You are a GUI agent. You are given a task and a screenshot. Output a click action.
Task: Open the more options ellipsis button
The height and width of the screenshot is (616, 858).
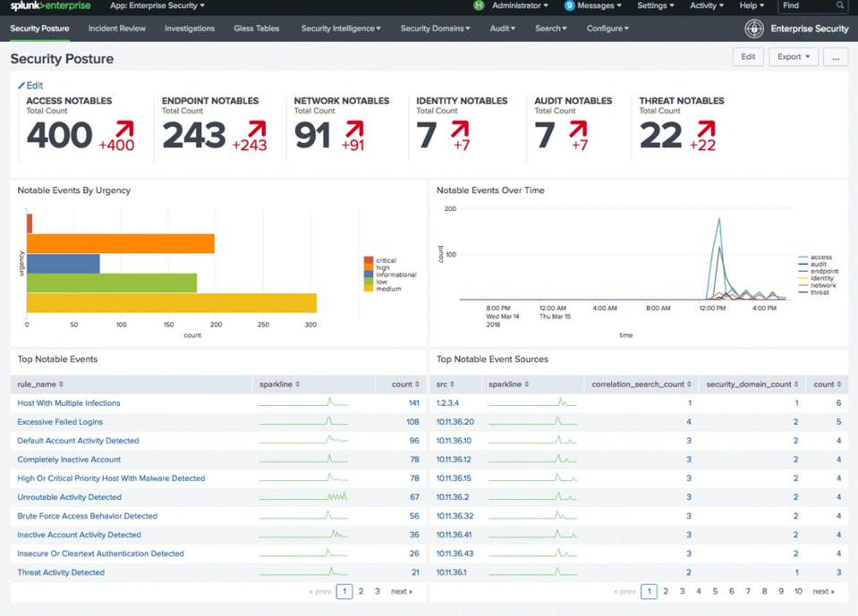[x=834, y=57]
